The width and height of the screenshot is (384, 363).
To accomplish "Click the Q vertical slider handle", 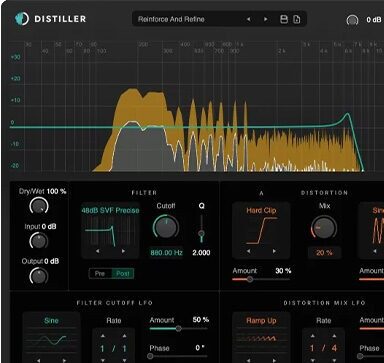I will click(x=201, y=234).
